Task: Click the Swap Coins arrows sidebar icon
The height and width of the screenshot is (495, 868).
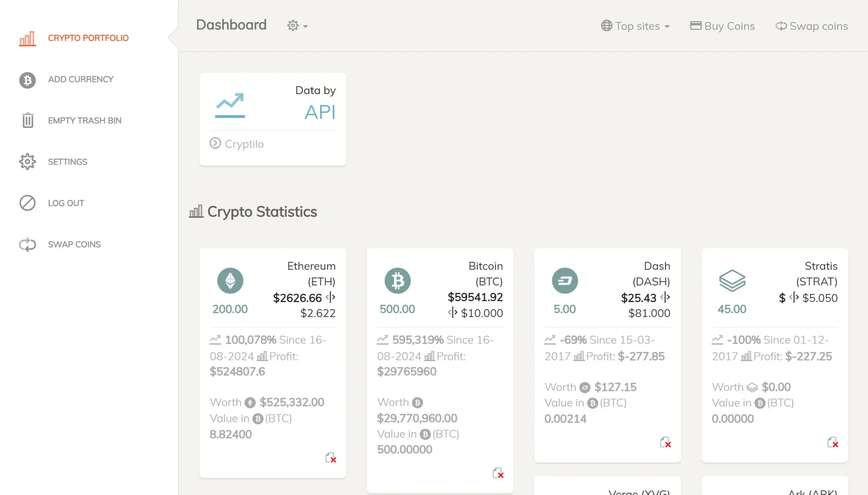Action: (28, 245)
